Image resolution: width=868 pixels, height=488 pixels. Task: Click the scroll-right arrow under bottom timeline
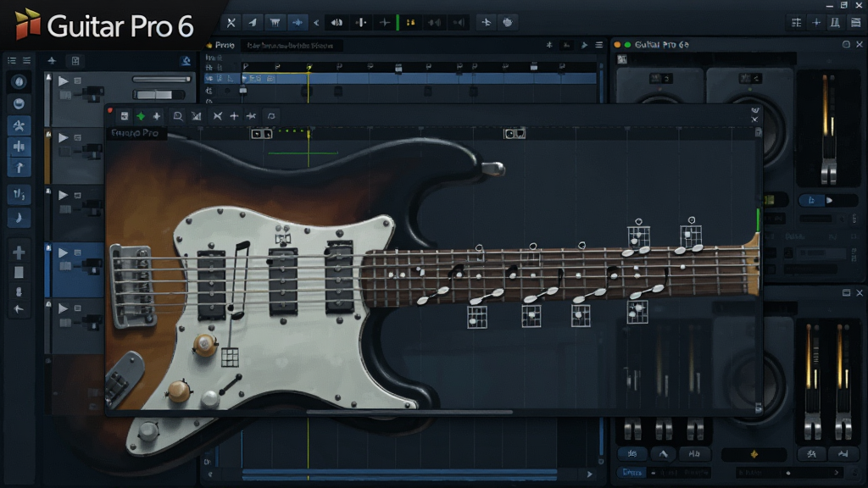pos(590,474)
